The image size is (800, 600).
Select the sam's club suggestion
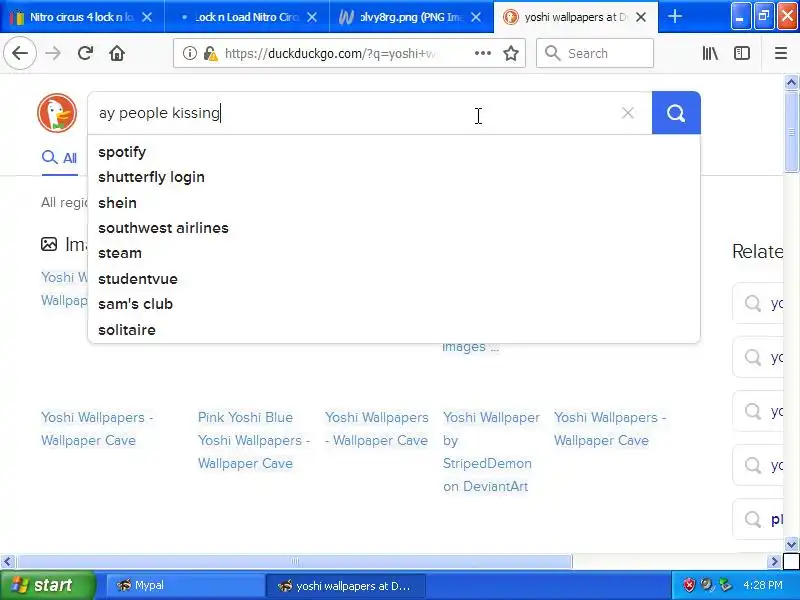394,304
